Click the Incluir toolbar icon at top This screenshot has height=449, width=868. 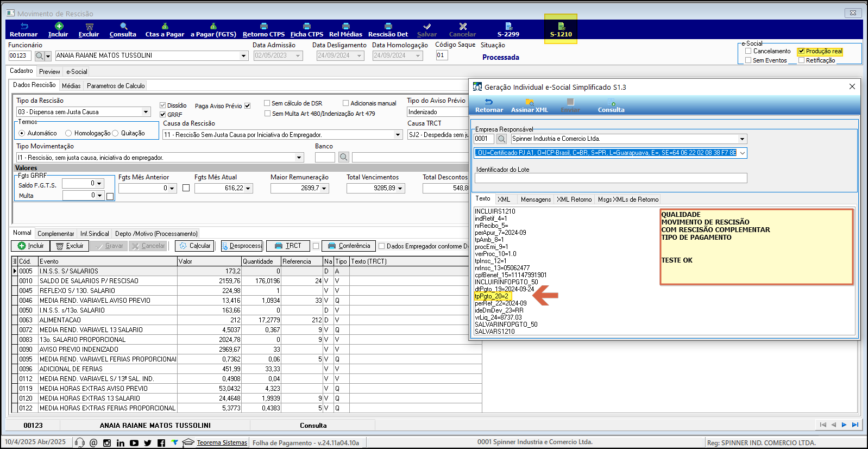pyautogui.click(x=58, y=30)
